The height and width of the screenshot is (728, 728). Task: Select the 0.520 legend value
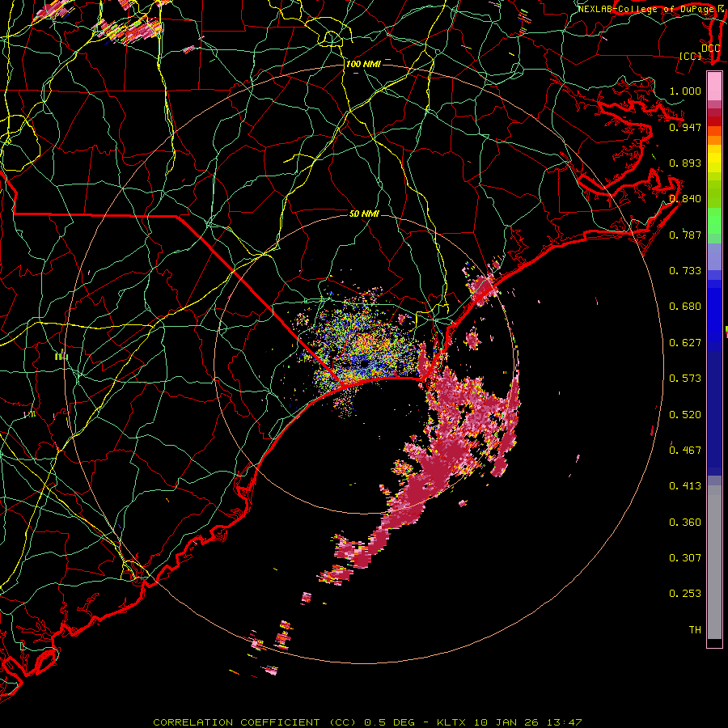coord(685,415)
